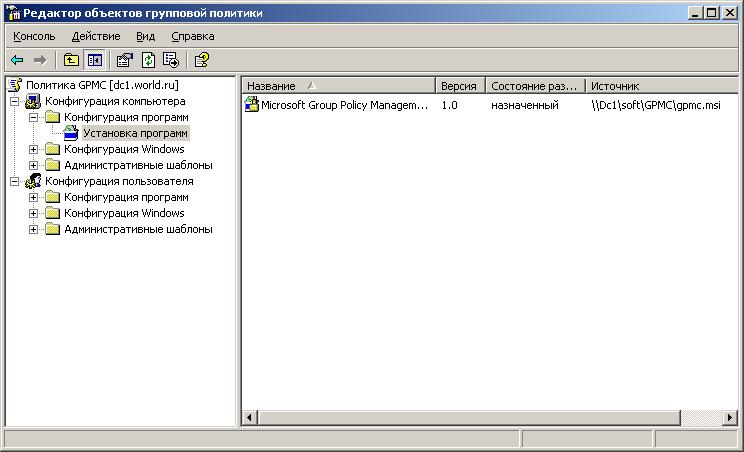This screenshot has width=744, height=452.
Task: Sort by the Состояние раз... column header
Action: (x=536, y=86)
